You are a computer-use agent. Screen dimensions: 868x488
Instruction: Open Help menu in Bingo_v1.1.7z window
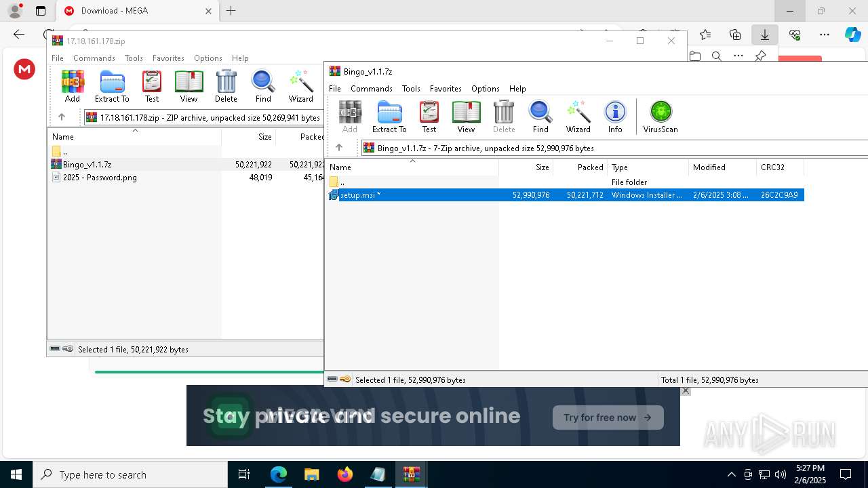pos(517,88)
